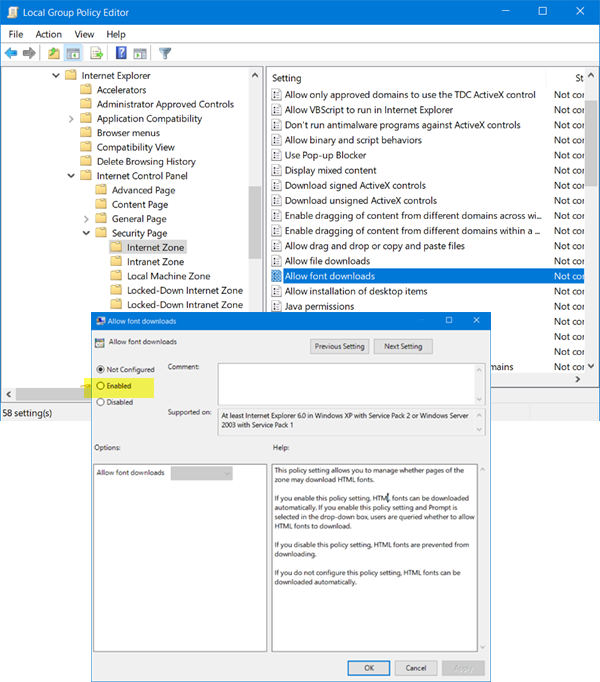Select Allow installation of desktop items setting
Screen dimensions: 600x682
pos(356,291)
